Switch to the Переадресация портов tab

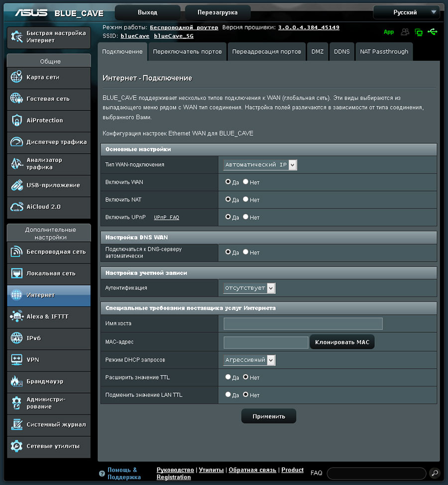coord(267,52)
